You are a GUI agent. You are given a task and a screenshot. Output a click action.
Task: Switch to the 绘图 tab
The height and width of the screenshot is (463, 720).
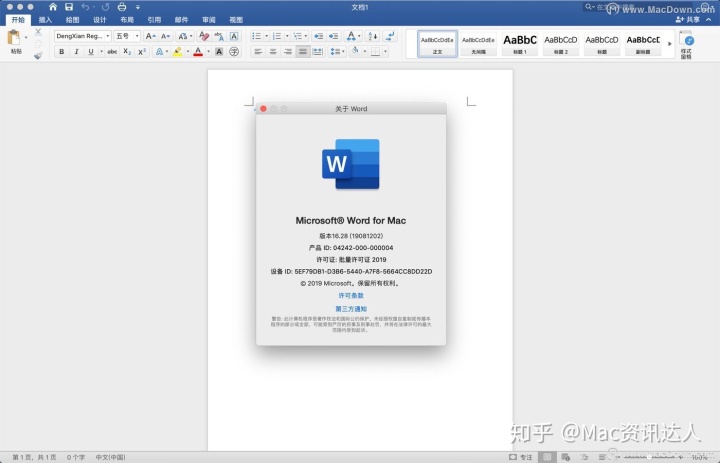[x=72, y=20]
